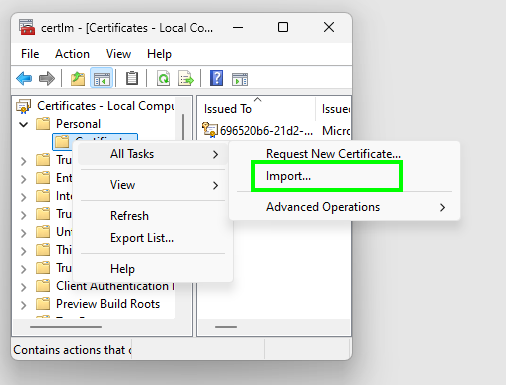Close the certlm window
The width and height of the screenshot is (506, 385).
click(329, 27)
